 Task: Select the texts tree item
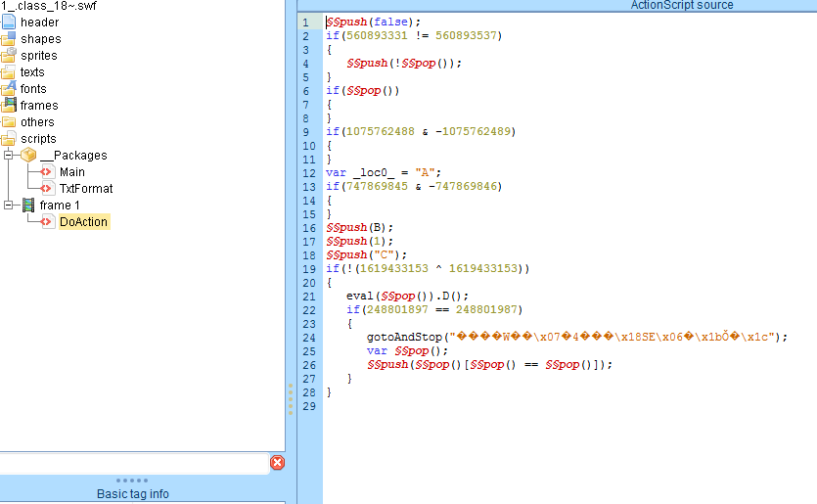coord(32,71)
